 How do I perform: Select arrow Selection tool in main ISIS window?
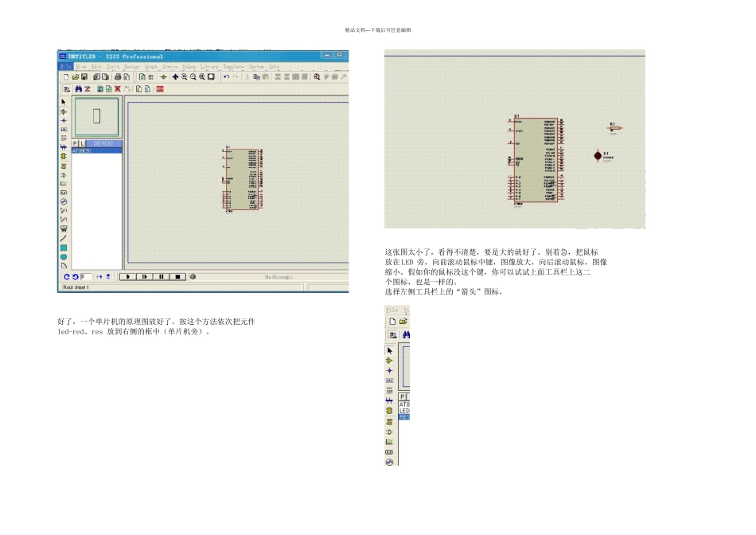point(64,102)
